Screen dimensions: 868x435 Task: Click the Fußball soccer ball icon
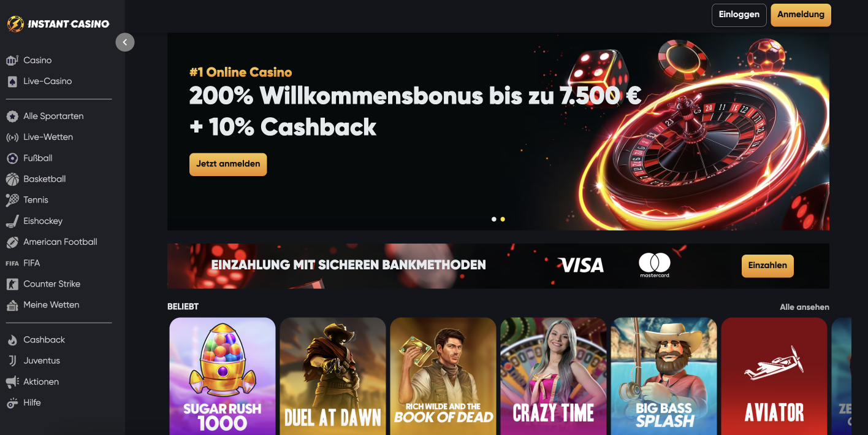pos(12,158)
